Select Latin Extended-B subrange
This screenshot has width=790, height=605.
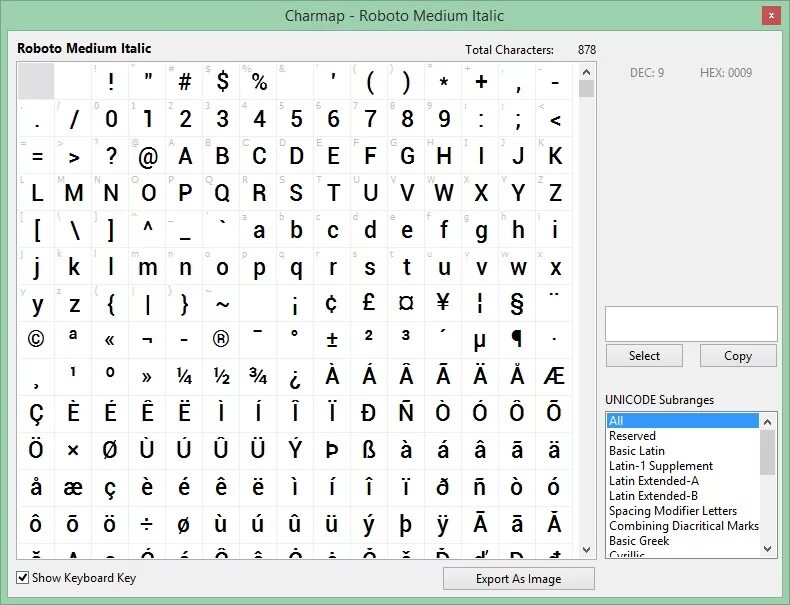coord(683,496)
